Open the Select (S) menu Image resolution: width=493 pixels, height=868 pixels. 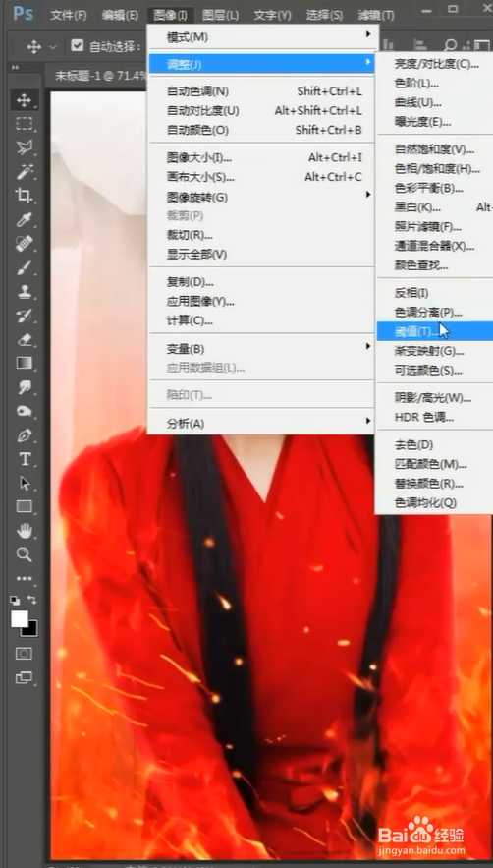[324, 15]
